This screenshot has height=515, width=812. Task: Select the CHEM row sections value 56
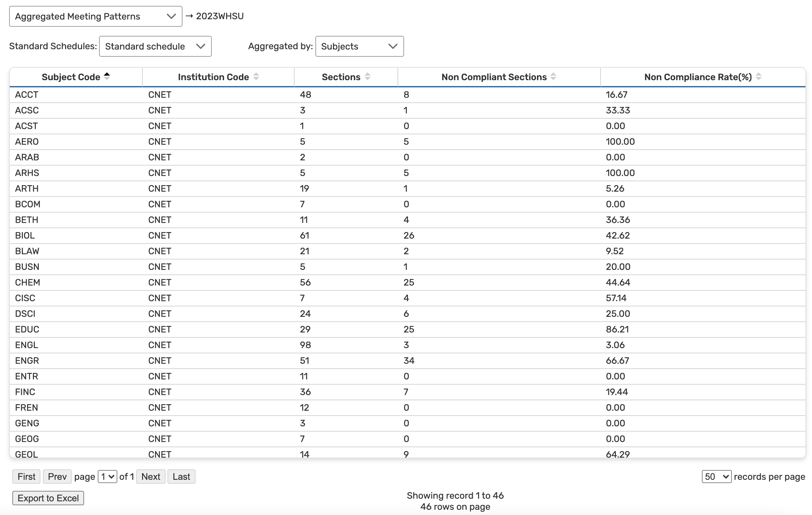point(305,282)
